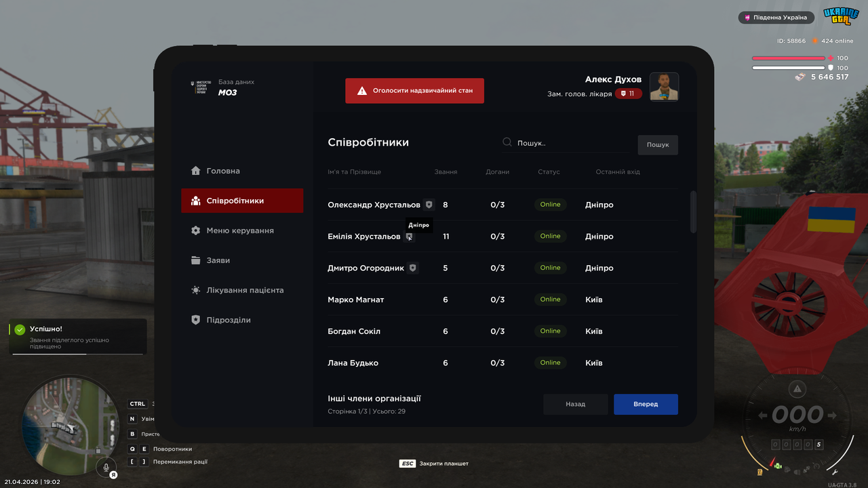Click the Сторінка 1/3 page counter text
The width and height of the screenshot is (868, 488).
coord(366,411)
